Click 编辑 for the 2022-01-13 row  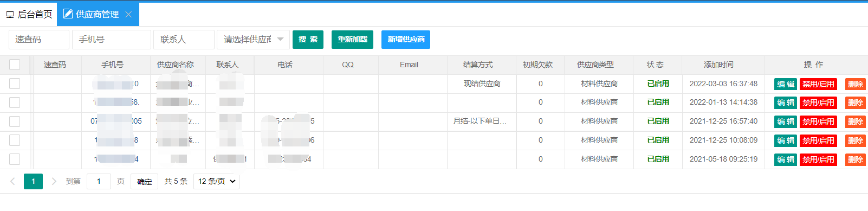(x=786, y=103)
